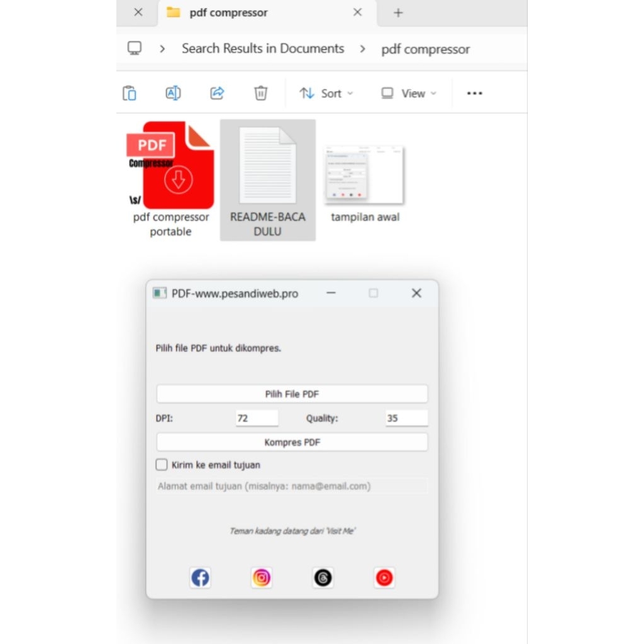The image size is (644, 644).
Task: Enable the Kirim ke email tujuan checkbox
Action: click(161, 464)
